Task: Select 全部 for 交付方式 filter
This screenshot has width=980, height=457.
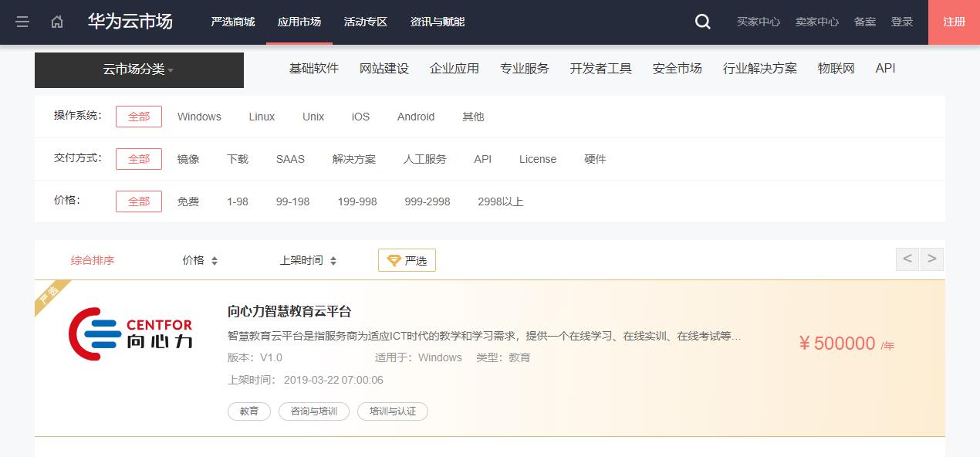Action: (139, 159)
